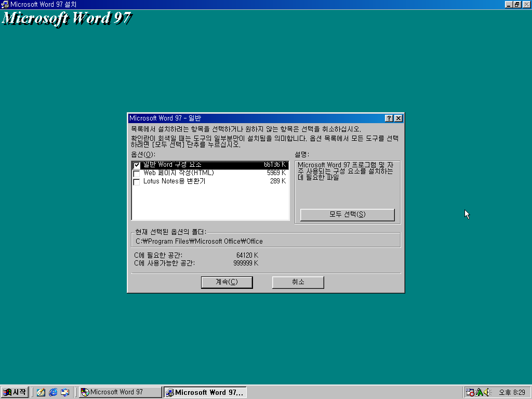Select the Lotus Notes용 변환기 row text
The width and height of the screenshot is (532, 399).
tap(174, 181)
